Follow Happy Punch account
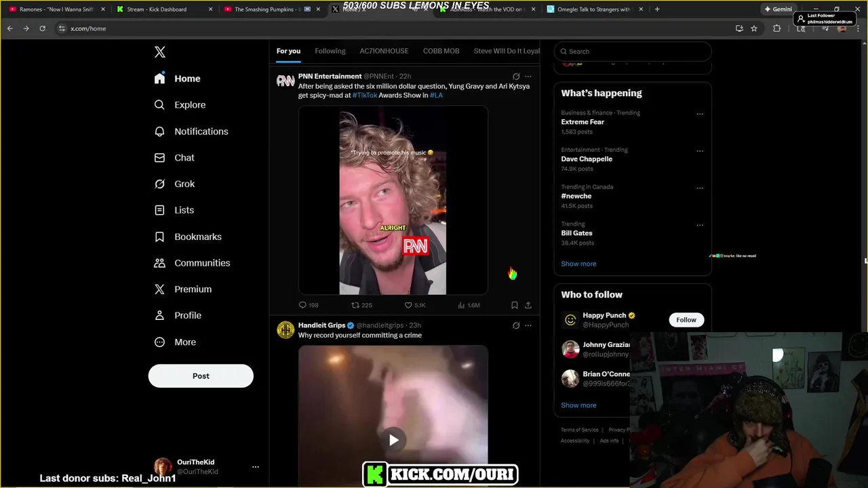This screenshot has width=868, height=488. click(x=686, y=320)
